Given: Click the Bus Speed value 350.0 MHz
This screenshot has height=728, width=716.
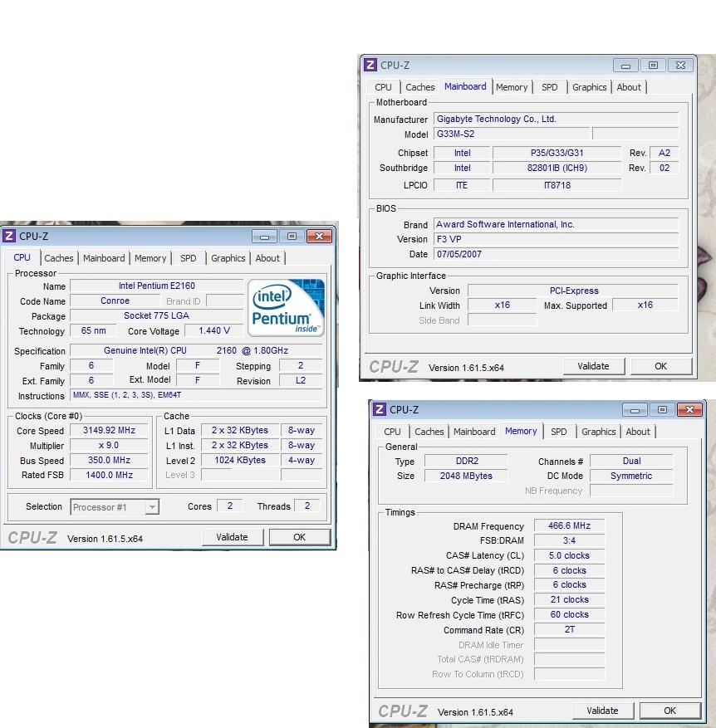Looking at the screenshot, I should pyautogui.click(x=109, y=460).
